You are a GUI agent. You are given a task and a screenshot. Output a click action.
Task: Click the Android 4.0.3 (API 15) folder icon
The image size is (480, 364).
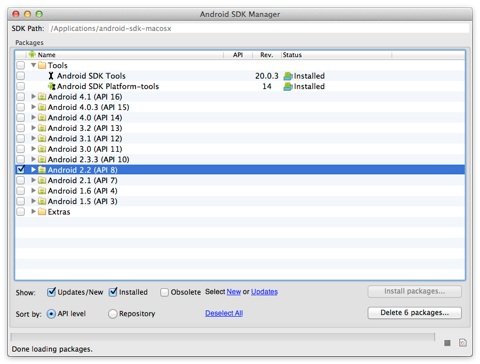[x=42, y=107]
